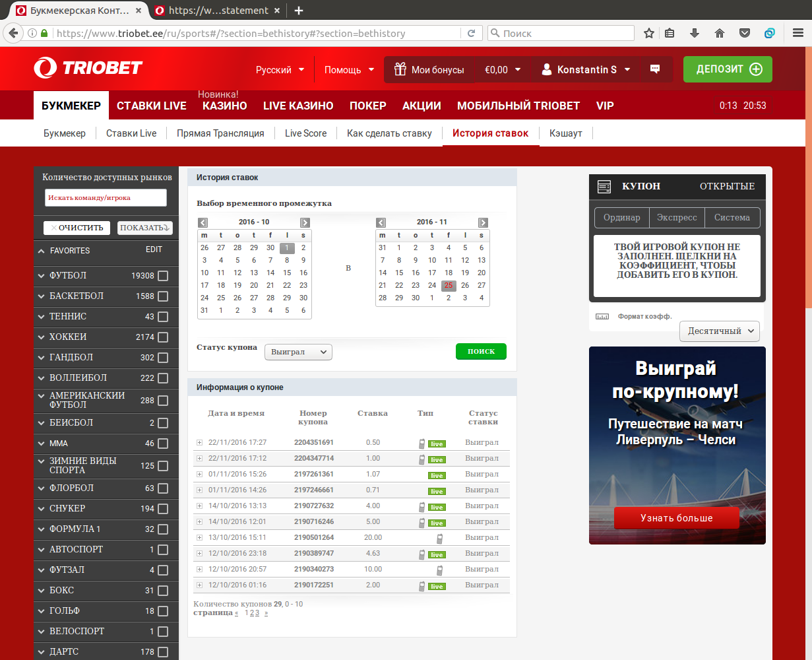Viewport: 812px width, 660px height.
Task: Open the Konstantin S account dropdown
Action: click(x=586, y=69)
